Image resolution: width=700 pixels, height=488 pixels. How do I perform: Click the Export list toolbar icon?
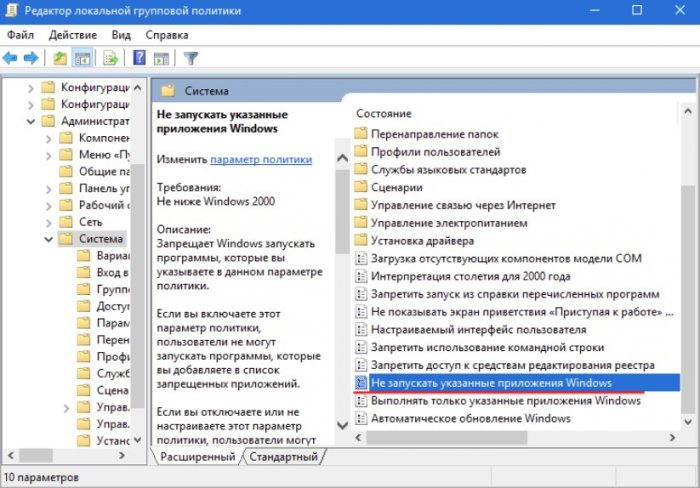111,58
